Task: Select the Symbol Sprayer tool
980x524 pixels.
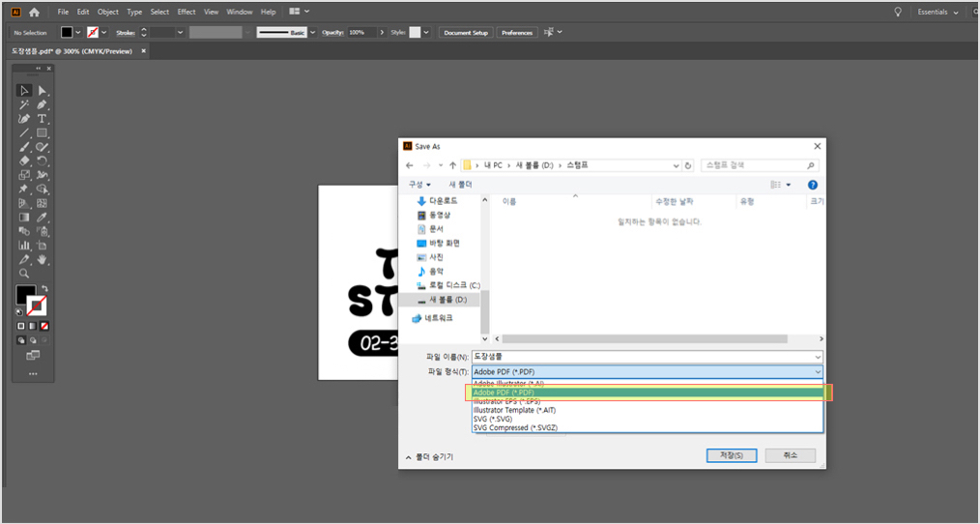Action: point(42,231)
